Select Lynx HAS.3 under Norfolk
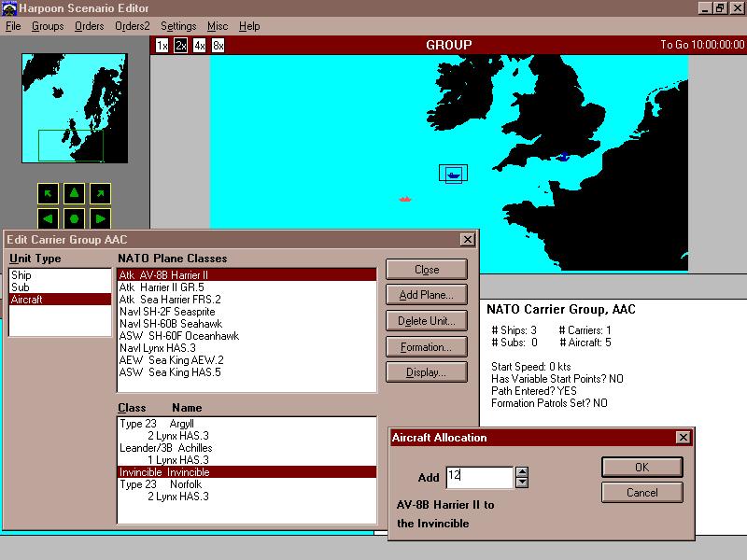Viewport: 747px width, 560px height. pyautogui.click(x=247, y=497)
